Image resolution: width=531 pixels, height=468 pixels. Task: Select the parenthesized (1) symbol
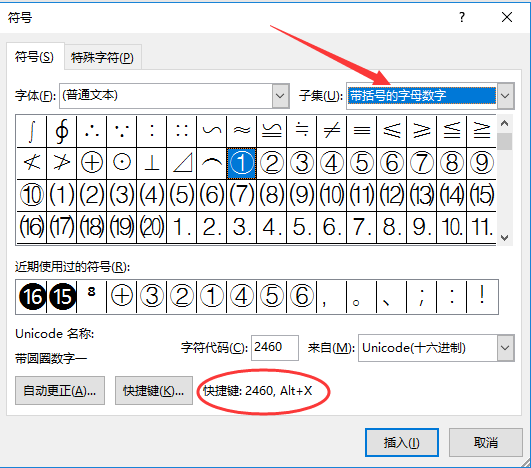click(x=62, y=195)
